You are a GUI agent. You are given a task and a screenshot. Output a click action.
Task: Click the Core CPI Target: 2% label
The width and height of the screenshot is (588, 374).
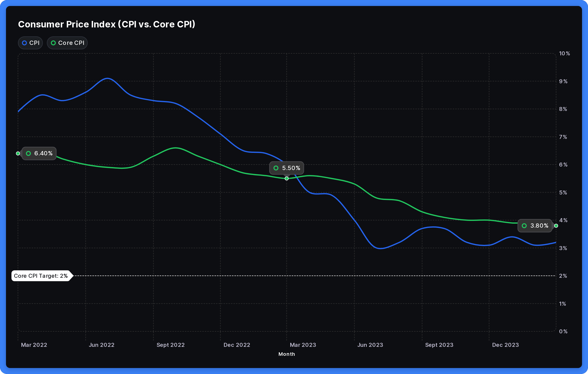(41, 276)
